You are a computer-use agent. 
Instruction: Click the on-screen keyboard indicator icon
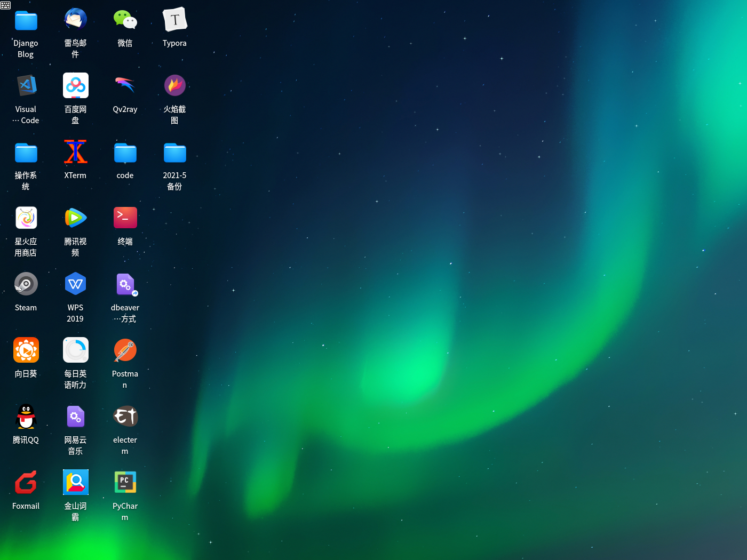pos(5,5)
